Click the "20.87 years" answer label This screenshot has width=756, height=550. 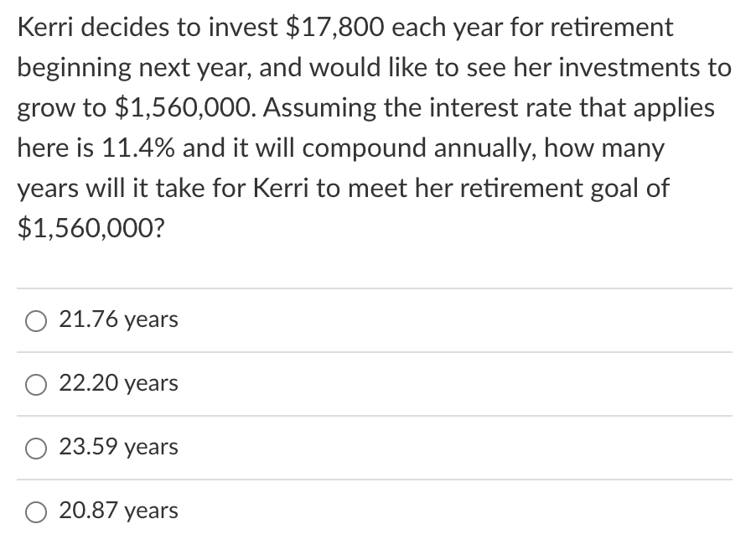118,511
